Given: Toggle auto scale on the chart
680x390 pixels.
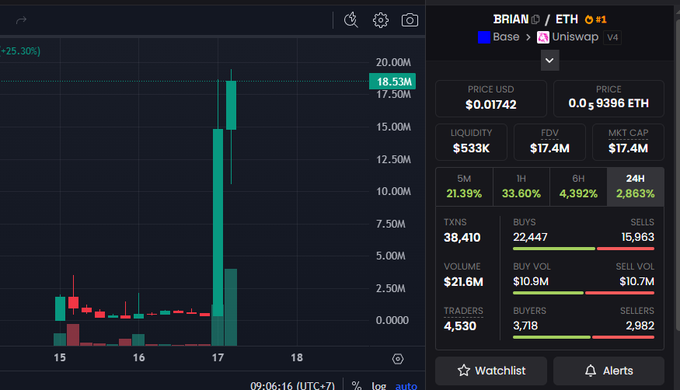Looking at the screenshot, I should coord(406,385).
